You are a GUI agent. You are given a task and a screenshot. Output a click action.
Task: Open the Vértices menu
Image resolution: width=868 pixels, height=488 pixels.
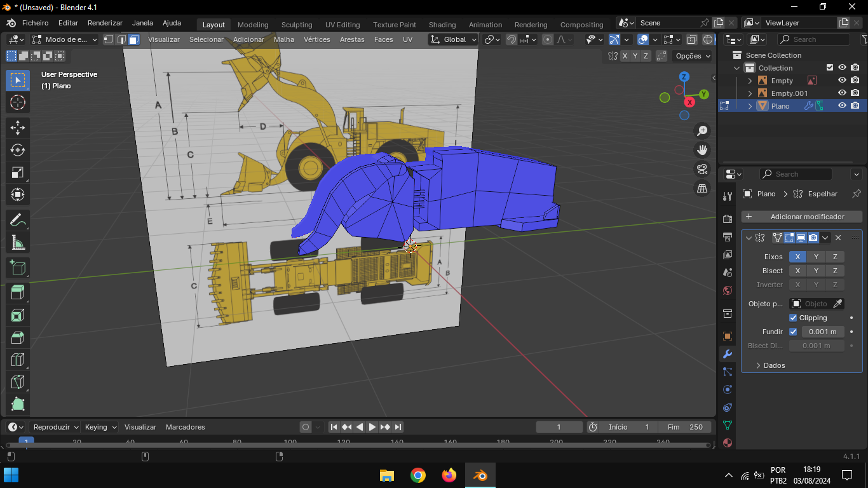pos(316,39)
